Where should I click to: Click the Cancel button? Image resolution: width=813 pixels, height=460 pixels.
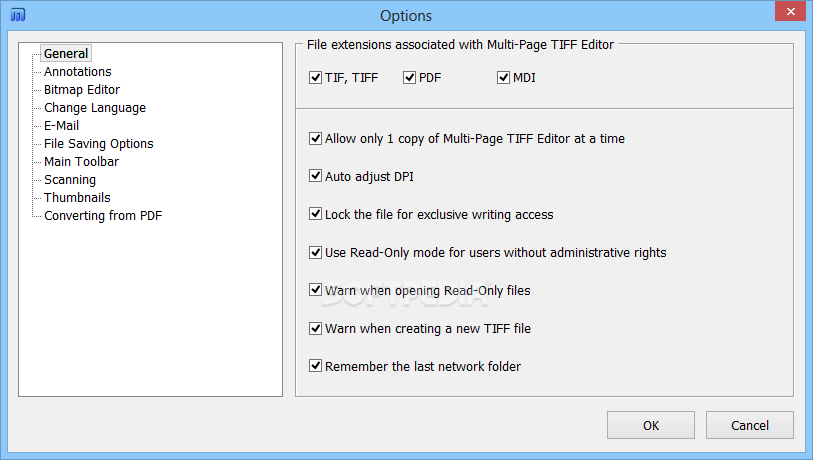pos(750,425)
